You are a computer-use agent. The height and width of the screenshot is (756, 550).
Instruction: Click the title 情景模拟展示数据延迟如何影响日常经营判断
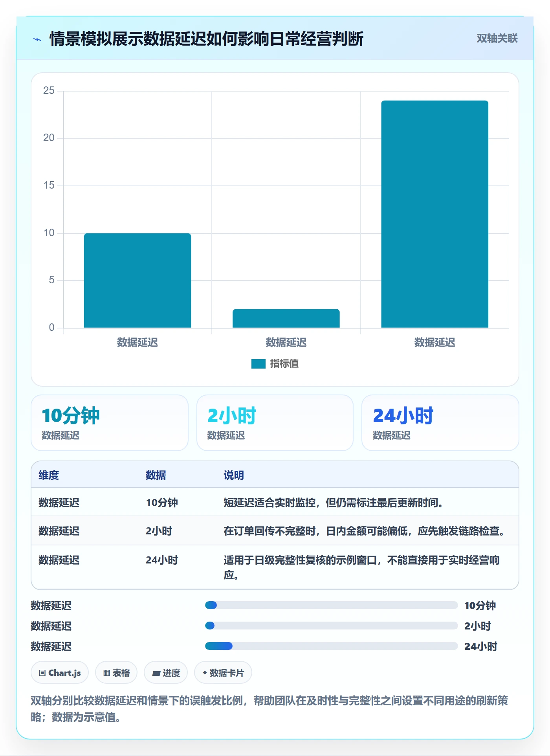(207, 39)
